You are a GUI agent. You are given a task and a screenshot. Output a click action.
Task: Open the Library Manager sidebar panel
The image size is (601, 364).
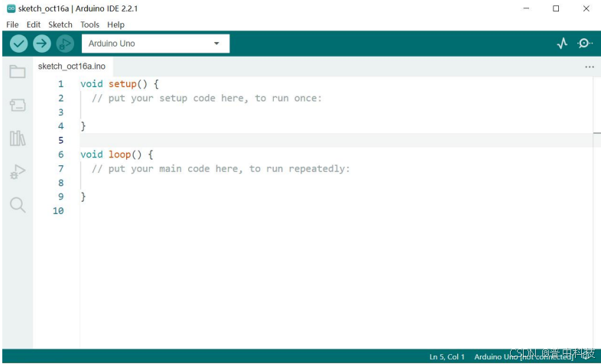coord(18,138)
